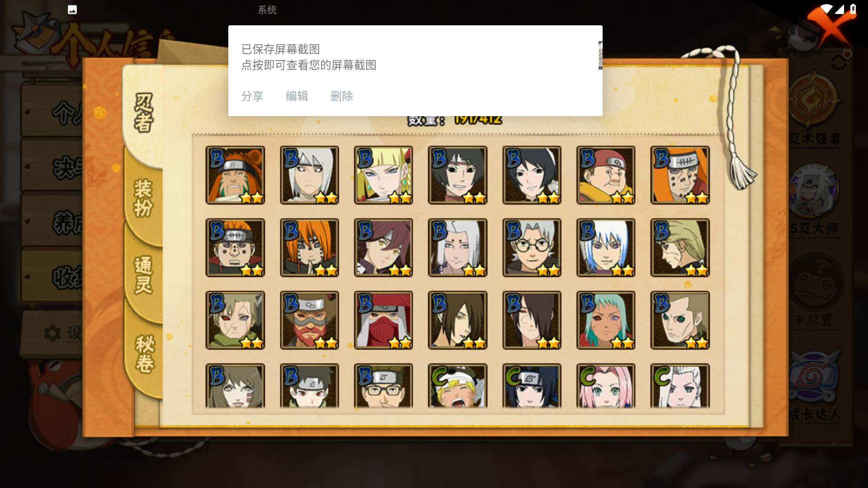868x488 pixels.
Task: Select the red-cap chubby ninja portrait
Action: [x=606, y=175]
